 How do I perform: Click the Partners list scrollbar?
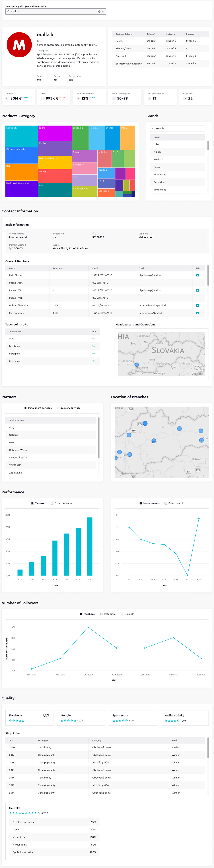click(99, 438)
